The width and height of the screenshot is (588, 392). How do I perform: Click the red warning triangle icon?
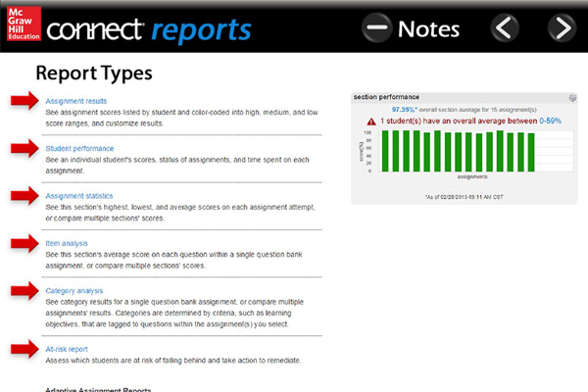coord(371,122)
